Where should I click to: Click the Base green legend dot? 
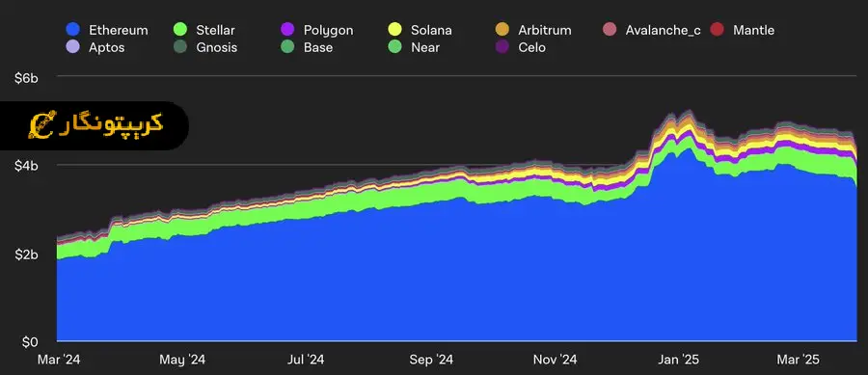pyautogui.click(x=287, y=47)
